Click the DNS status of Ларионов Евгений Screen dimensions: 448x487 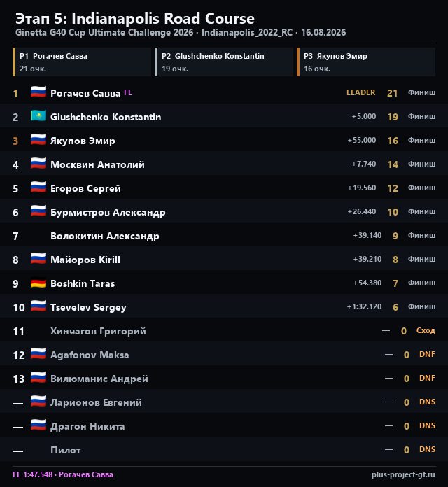pyautogui.click(x=427, y=402)
